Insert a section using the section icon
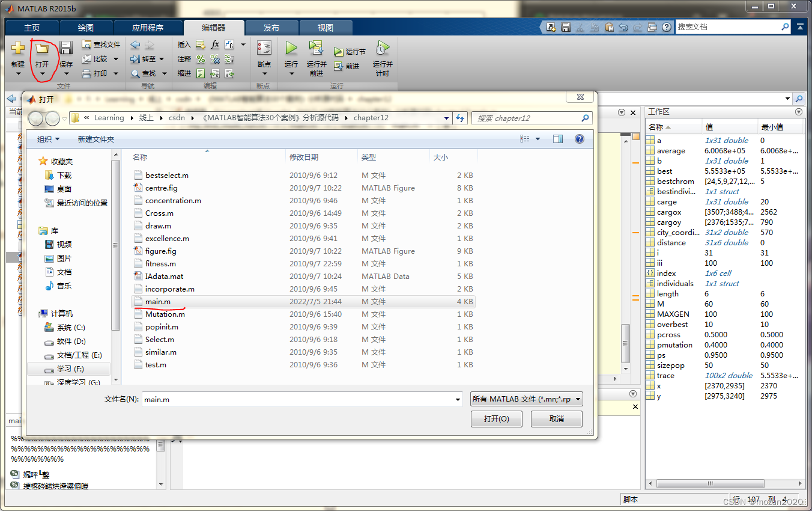812x511 pixels. pos(201,44)
